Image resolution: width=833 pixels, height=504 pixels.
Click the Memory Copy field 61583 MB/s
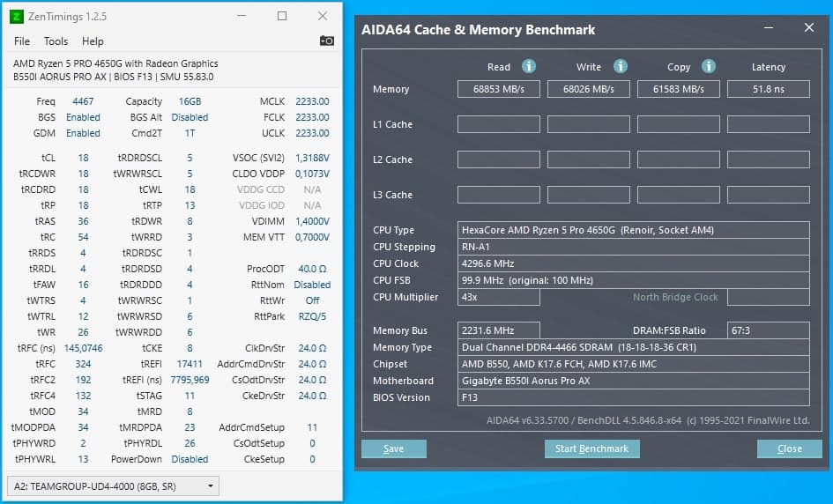coord(679,89)
